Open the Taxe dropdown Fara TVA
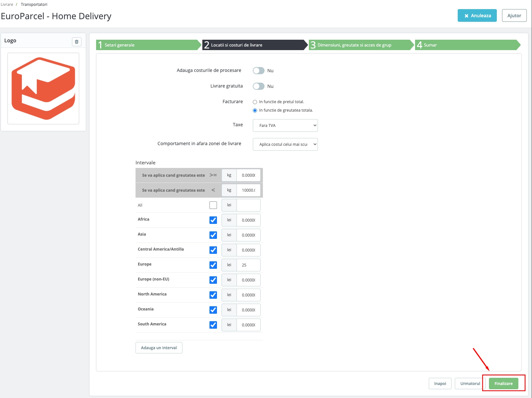 point(285,125)
